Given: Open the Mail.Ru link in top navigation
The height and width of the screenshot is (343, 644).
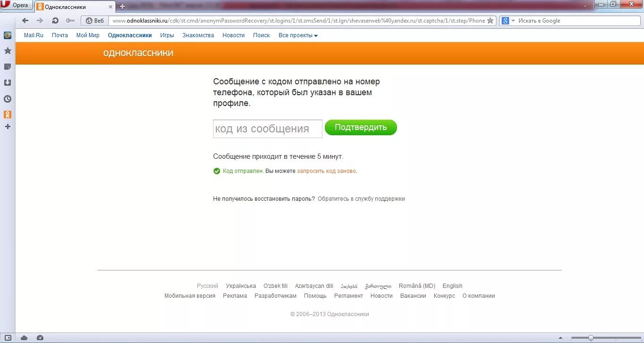Looking at the screenshot, I should pyautogui.click(x=33, y=35).
